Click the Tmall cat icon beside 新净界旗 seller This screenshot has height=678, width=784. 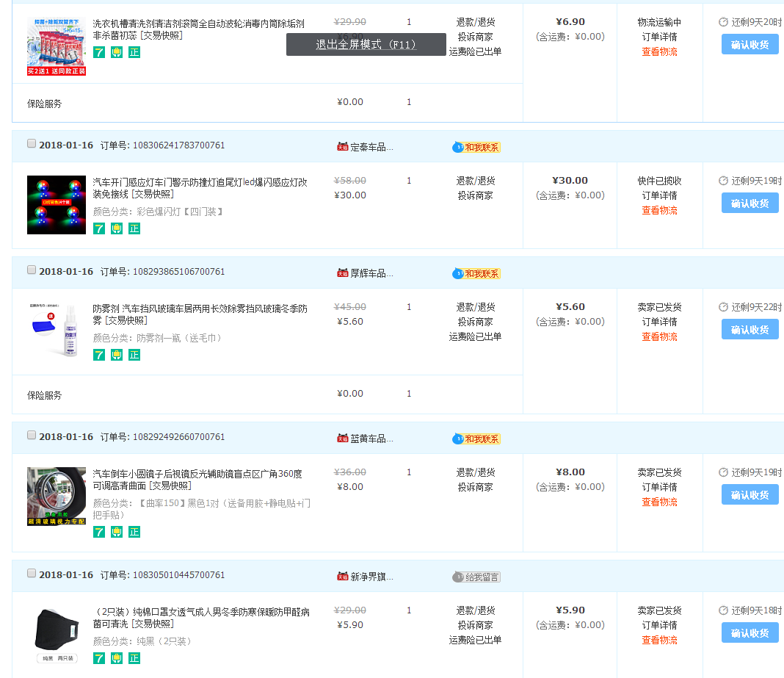coord(342,577)
